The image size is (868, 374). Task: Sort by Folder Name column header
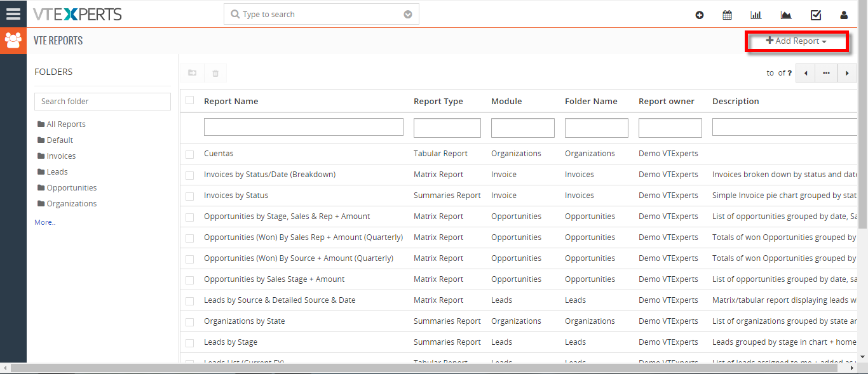(x=591, y=102)
